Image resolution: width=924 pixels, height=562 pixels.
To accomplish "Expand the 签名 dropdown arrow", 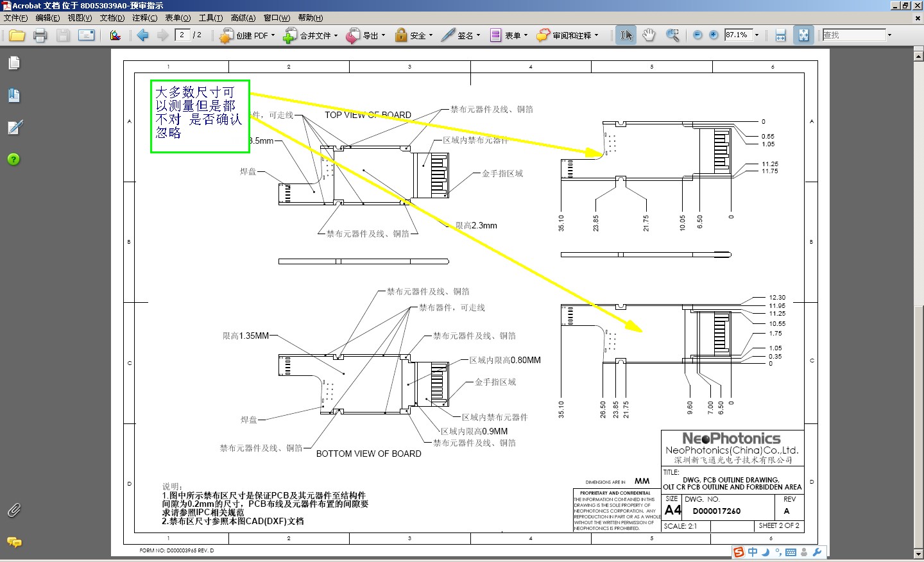I will [x=479, y=35].
